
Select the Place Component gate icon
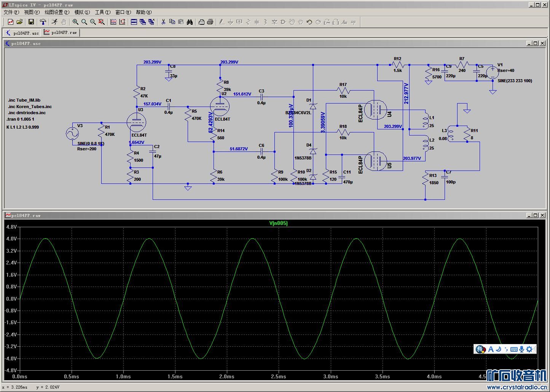pyautogui.click(x=283, y=22)
